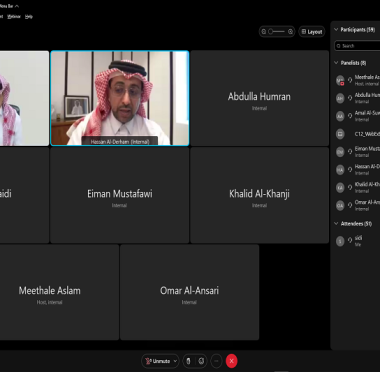Screen dimensions: 380x372
Task: Select the Abdulla Humran video tile
Action: click(259, 98)
